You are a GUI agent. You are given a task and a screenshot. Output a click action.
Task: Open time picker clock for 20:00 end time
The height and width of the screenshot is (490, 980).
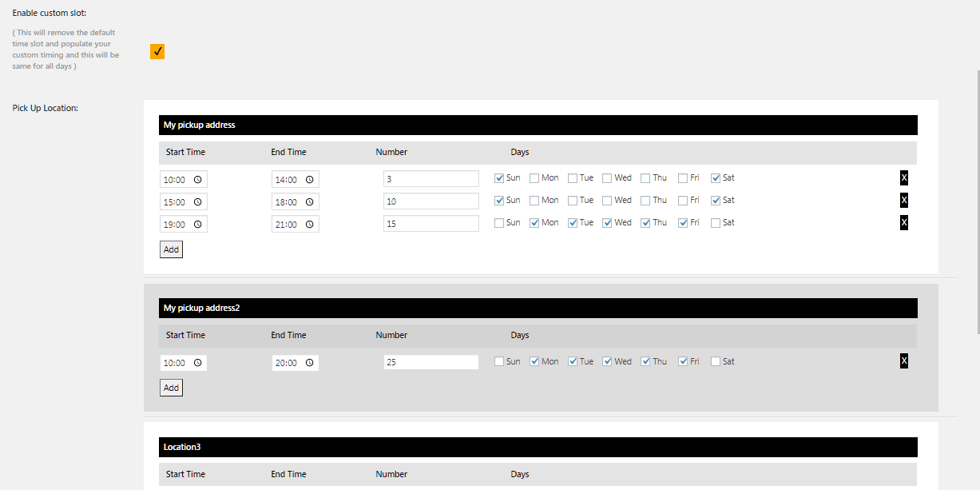[x=309, y=363]
